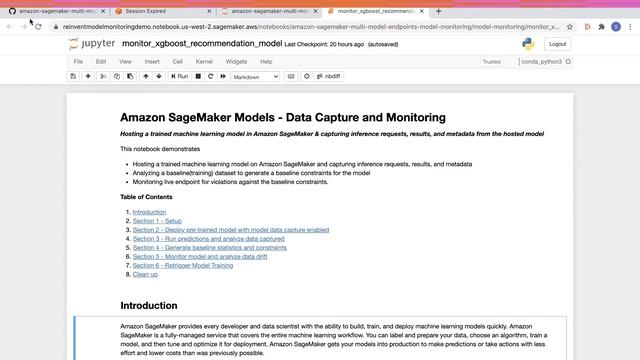This screenshot has width=640, height=360.
Task: Reload the page with browser refresh icon
Action: coord(38,27)
